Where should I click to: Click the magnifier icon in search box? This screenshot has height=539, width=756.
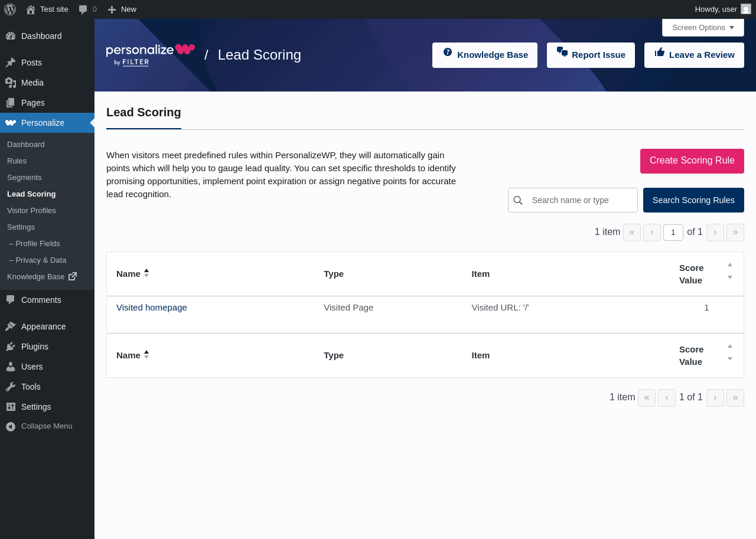click(x=518, y=200)
